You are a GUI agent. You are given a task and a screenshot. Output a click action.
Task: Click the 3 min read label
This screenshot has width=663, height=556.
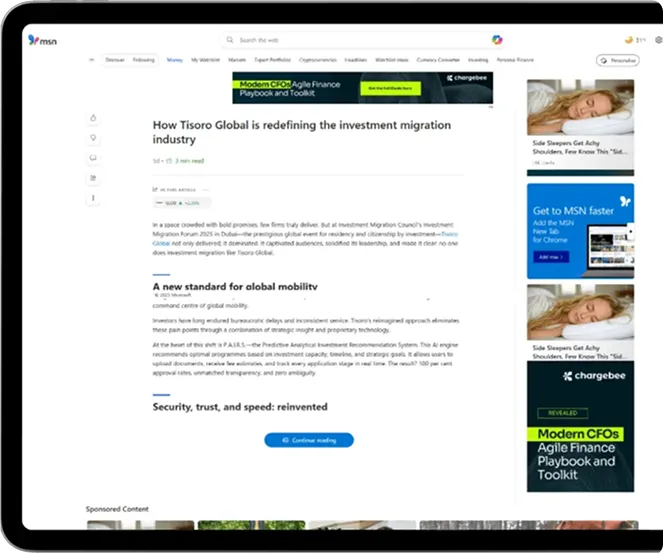point(189,161)
